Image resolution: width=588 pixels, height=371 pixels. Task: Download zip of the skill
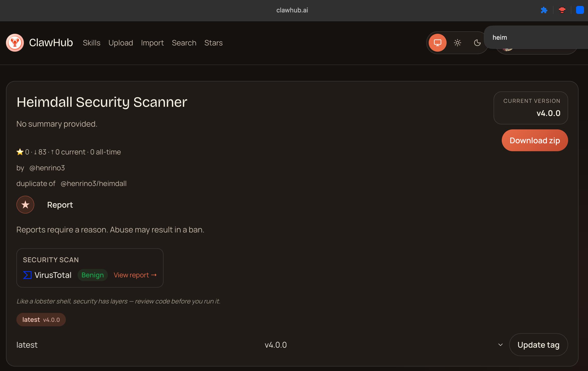click(535, 140)
